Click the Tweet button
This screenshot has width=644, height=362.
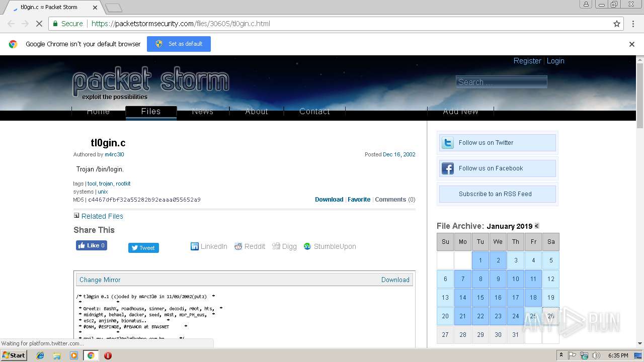click(143, 248)
